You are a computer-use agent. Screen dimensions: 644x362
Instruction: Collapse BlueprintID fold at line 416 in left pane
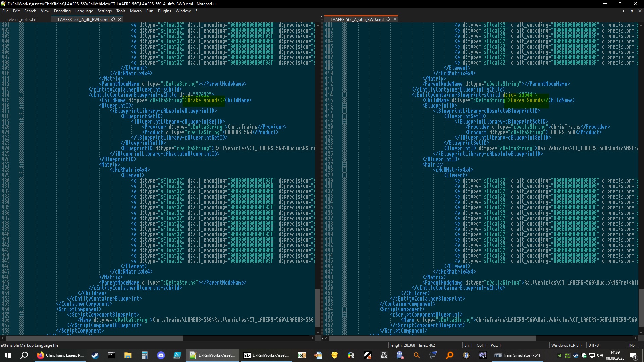click(21, 106)
